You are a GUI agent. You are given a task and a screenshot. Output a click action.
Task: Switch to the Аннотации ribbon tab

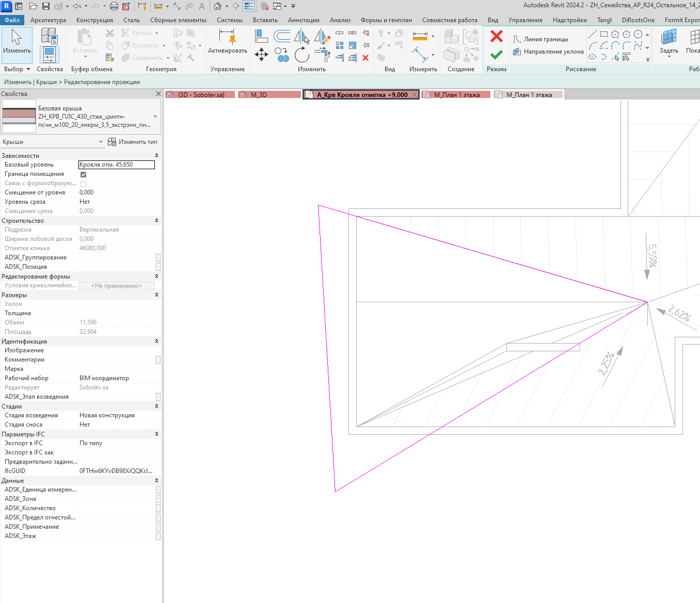point(304,20)
